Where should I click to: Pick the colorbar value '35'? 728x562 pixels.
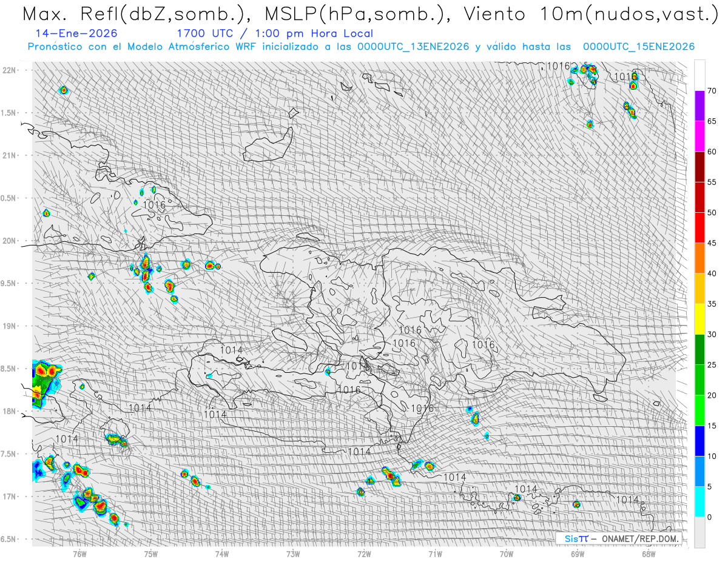click(712, 304)
